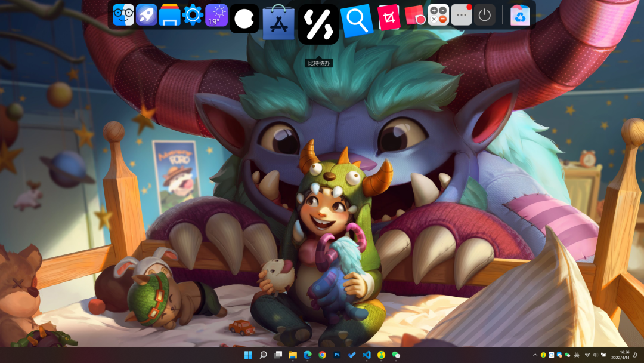Screen dimensions: 644x363
Task: Open Task View on the taskbar
Action: click(x=278, y=355)
